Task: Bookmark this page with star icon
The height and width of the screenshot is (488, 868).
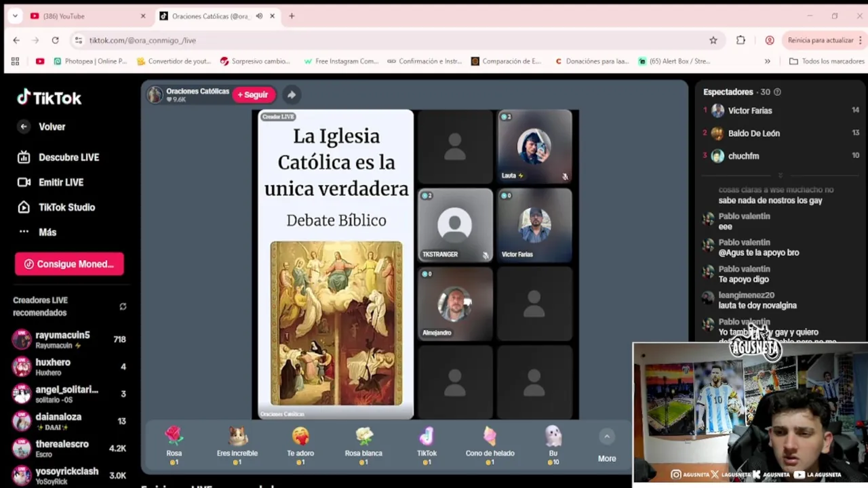Action: [713, 41]
